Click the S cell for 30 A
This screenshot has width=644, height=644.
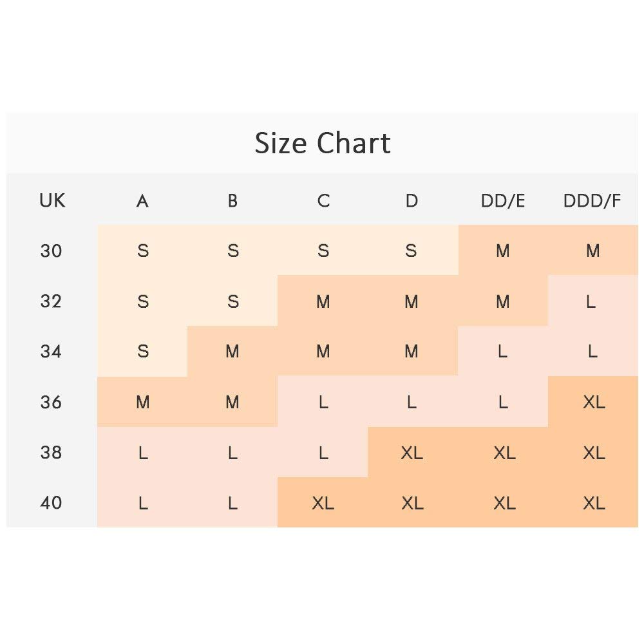pos(143,251)
